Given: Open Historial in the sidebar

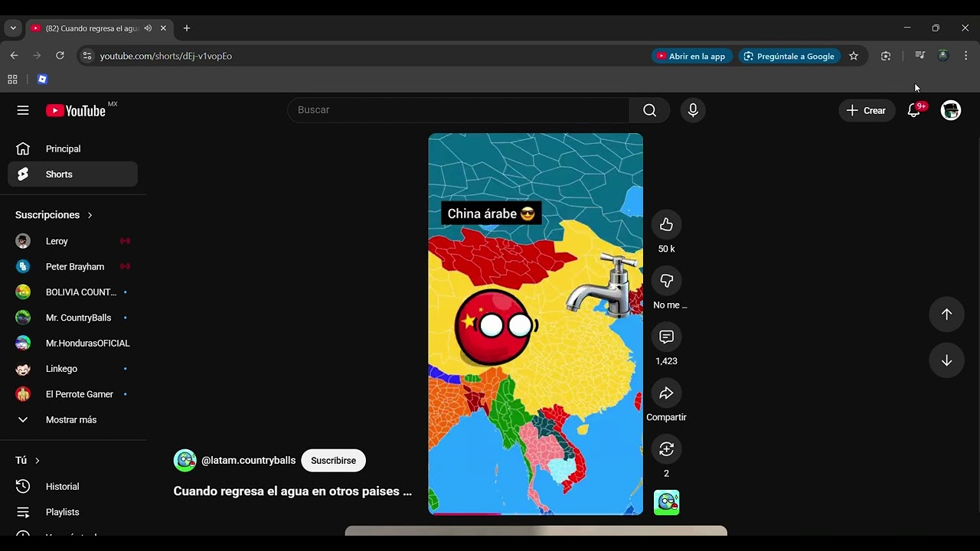Looking at the screenshot, I should coord(73,487).
